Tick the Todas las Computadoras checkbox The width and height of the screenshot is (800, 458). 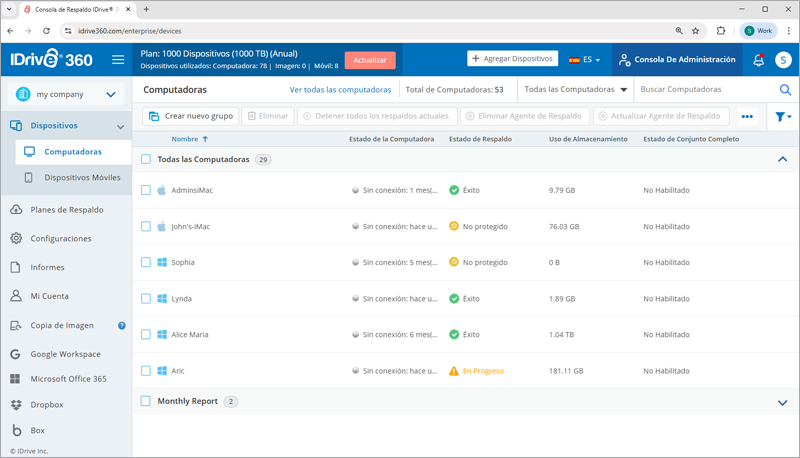click(x=146, y=159)
